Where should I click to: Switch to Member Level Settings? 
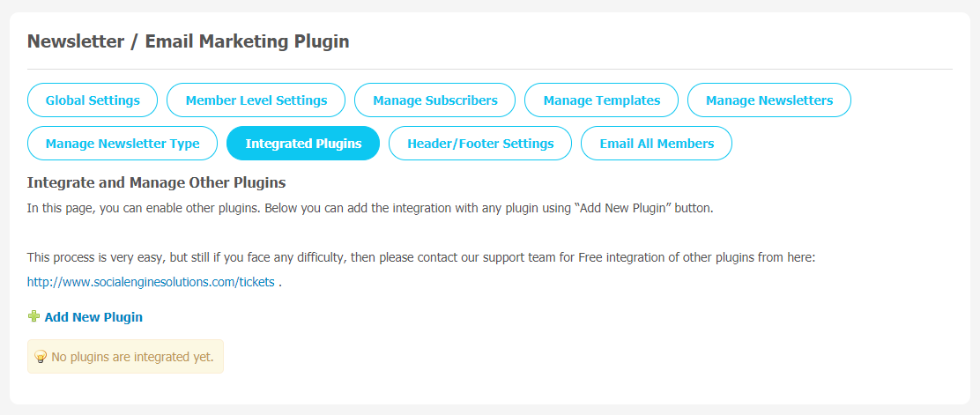coord(256,100)
